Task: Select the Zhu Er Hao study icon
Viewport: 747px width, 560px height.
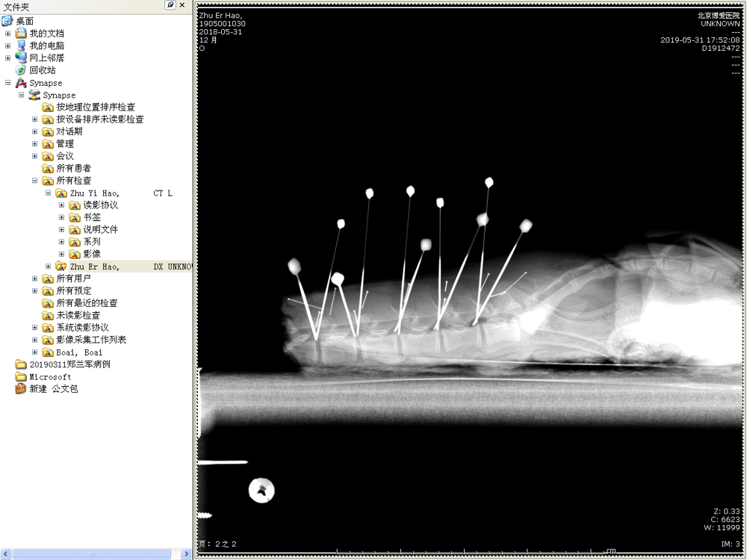Action: click(x=61, y=267)
